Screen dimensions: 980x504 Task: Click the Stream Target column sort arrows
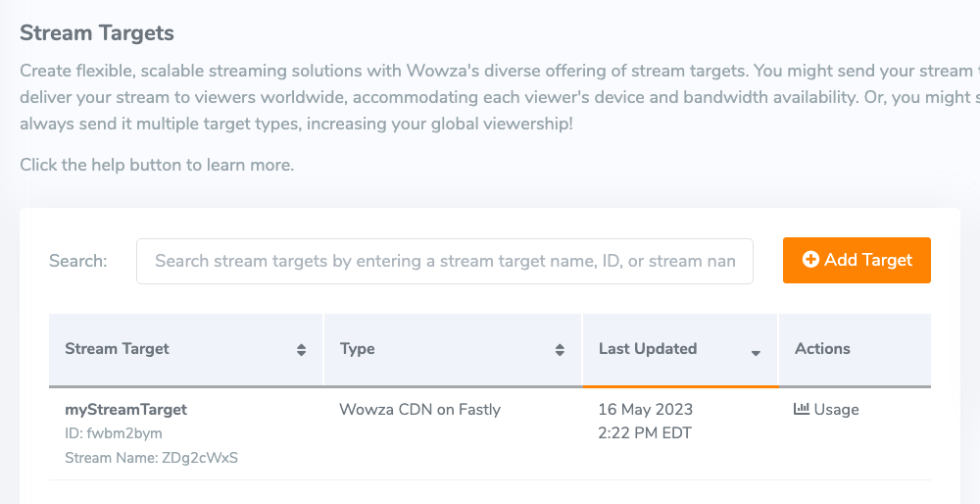pyautogui.click(x=301, y=350)
